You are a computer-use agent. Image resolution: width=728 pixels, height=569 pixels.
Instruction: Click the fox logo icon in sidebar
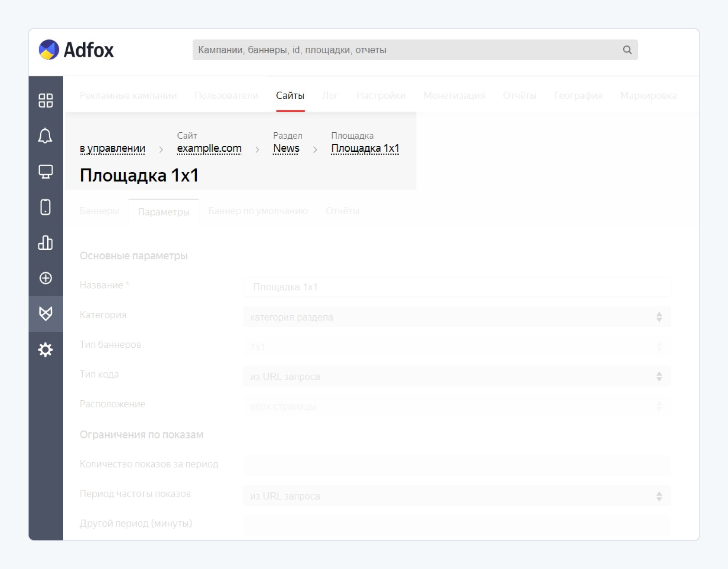45,314
